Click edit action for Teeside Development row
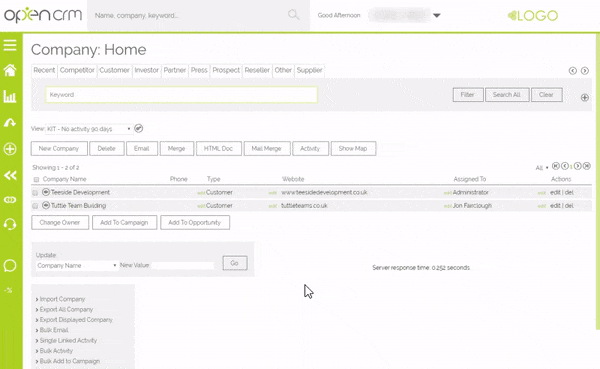The height and width of the screenshot is (369, 600). click(555, 192)
